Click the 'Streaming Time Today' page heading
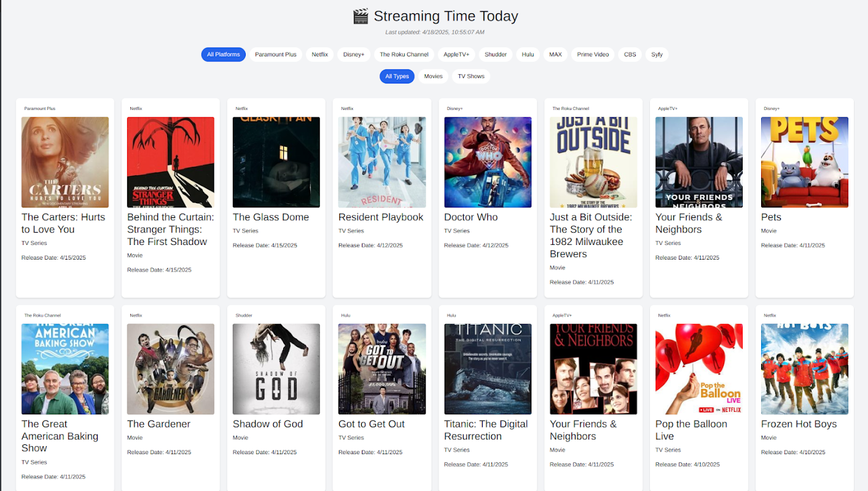The image size is (868, 491). tap(446, 17)
